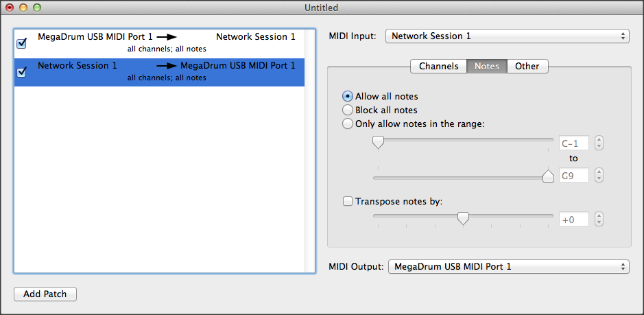Open the MIDI Input dropdown
This screenshot has height=315, width=644.
coord(508,36)
